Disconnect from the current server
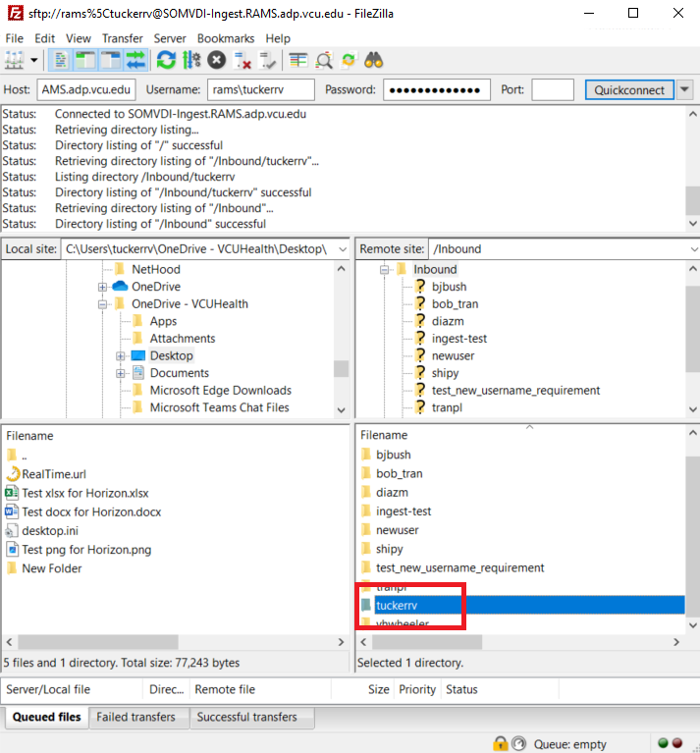The width and height of the screenshot is (700, 753). point(242,61)
